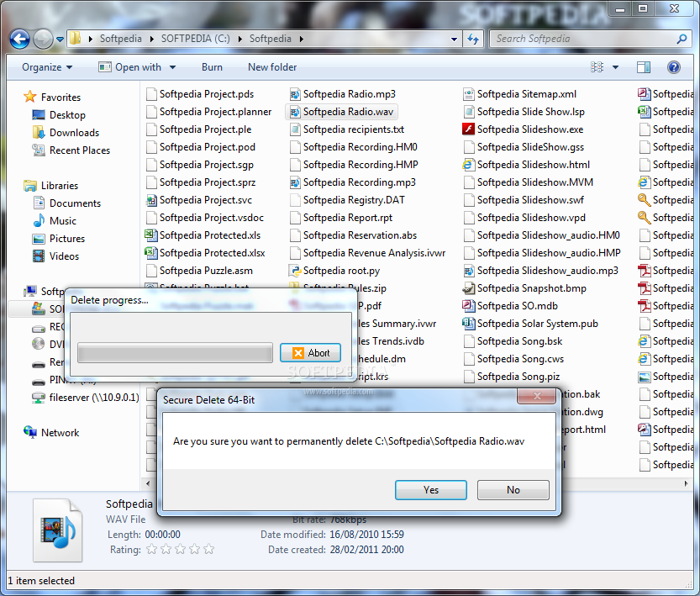Select Softpedia Slideshow.html file
The height and width of the screenshot is (596, 700).
pos(526,165)
